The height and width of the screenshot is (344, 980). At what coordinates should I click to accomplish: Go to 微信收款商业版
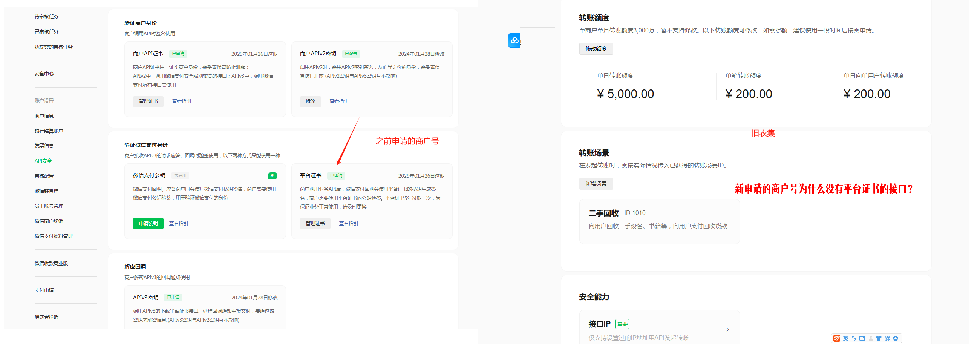click(51, 263)
